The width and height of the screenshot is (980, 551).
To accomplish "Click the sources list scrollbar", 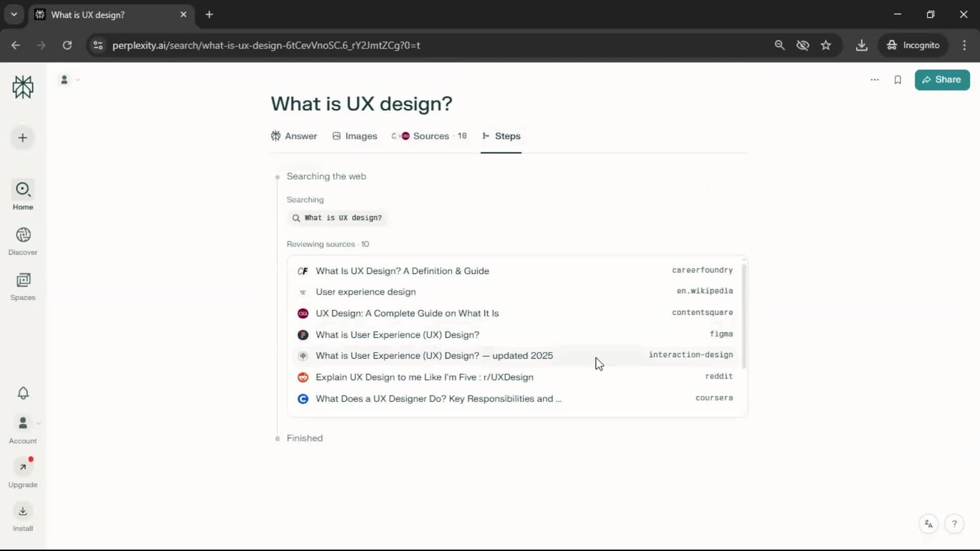I will [744, 316].
